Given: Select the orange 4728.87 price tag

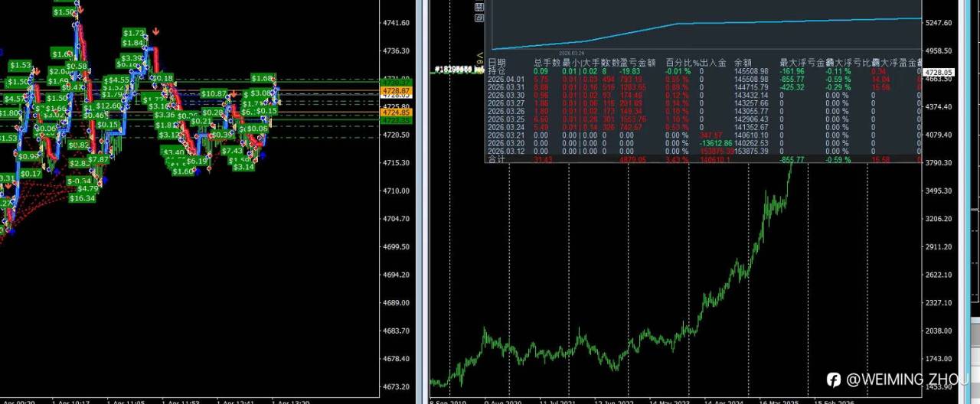Looking at the screenshot, I should (x=397, y=91).
